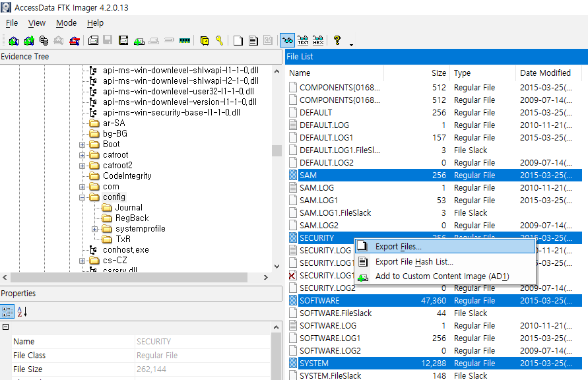Click evidence tree horizontal scroll left arrow
Screen dimensions: 588x380
coord(5,277)
